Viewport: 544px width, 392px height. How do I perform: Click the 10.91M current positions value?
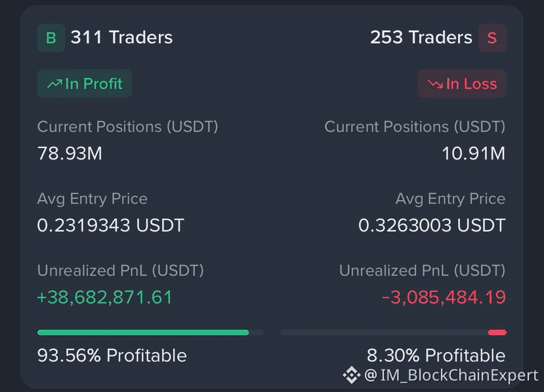coord(473,153)
